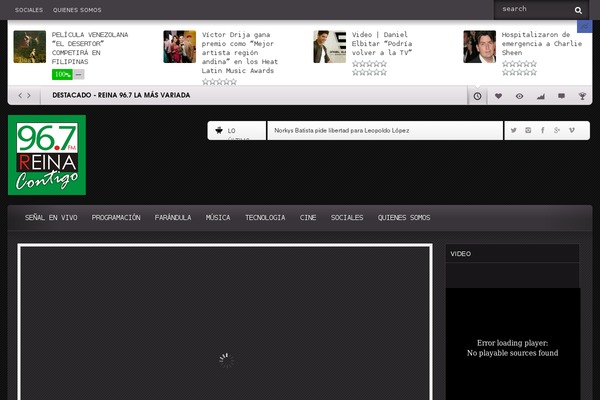Viewport: 600px width, 400px height.
Task: Go to next featured slide arrow
Action: tap(29, 95)
